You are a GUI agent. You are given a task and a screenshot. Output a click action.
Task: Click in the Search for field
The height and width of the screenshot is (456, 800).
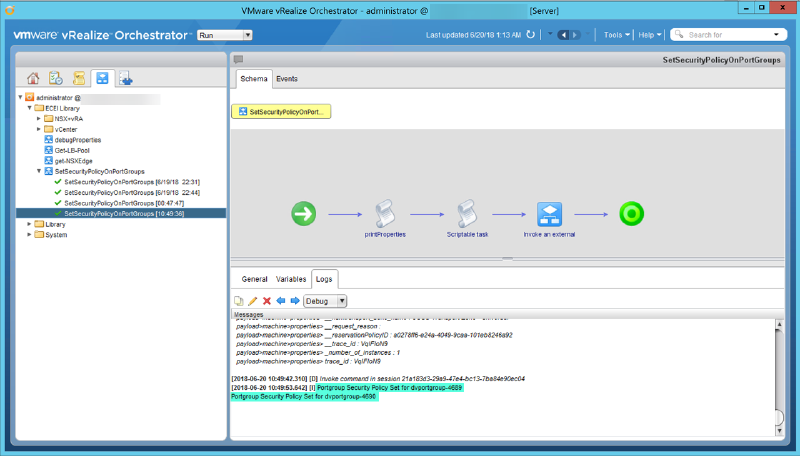727,35
